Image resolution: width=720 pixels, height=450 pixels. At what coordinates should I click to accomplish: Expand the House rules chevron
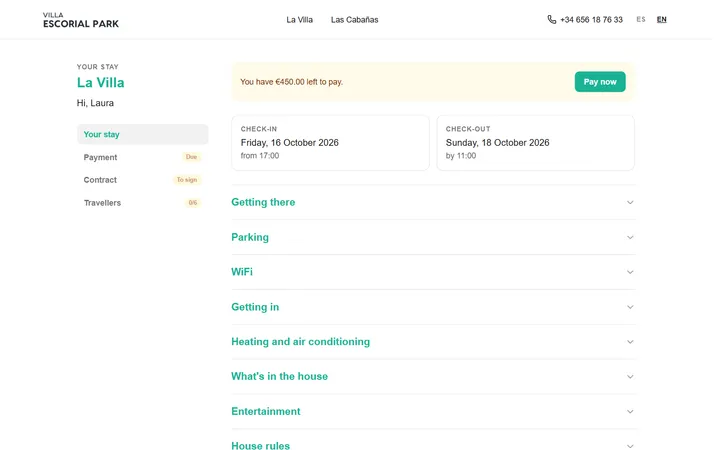pos(630,445)
